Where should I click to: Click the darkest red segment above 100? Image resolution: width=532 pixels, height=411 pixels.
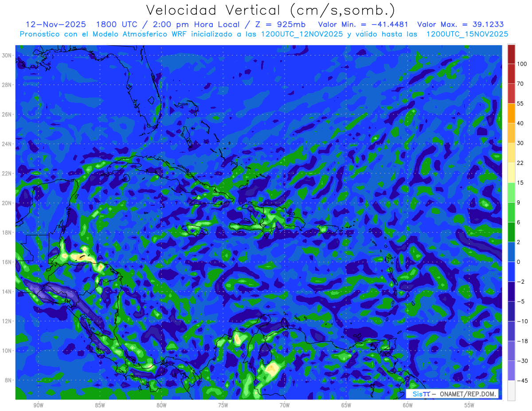pos(511,54)
